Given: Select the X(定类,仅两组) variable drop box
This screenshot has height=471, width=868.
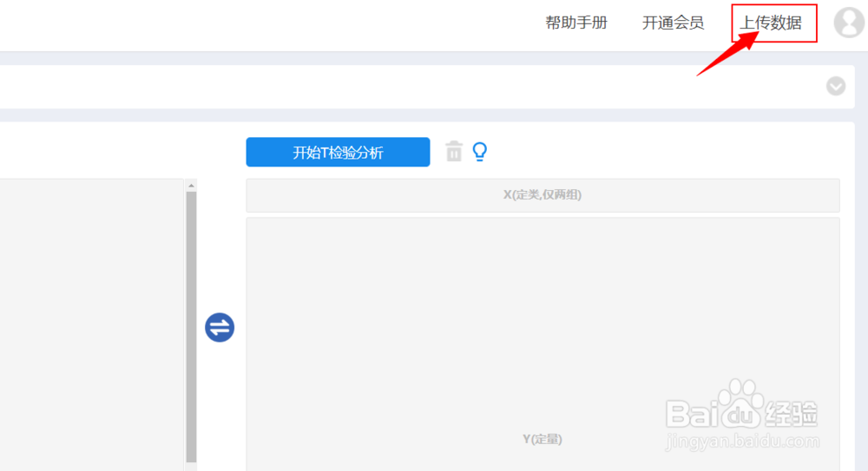Looking at the screenshot, I should tap(542, 195).
